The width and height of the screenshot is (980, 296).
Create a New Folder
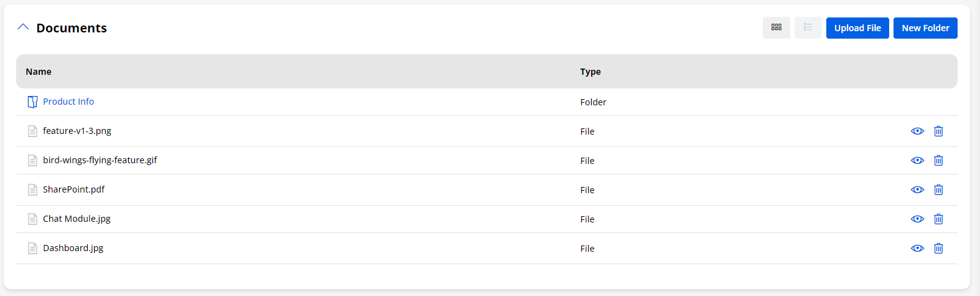tap(925, 28)
